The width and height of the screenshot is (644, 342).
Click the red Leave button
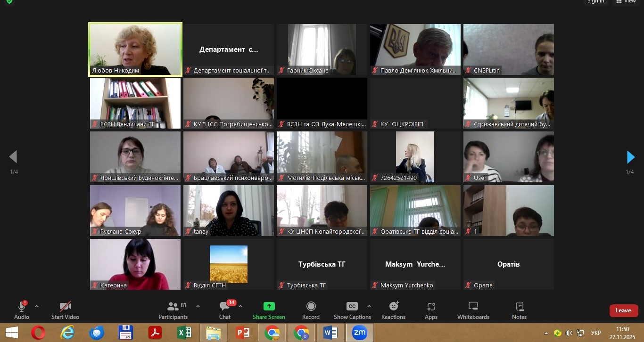623,310
